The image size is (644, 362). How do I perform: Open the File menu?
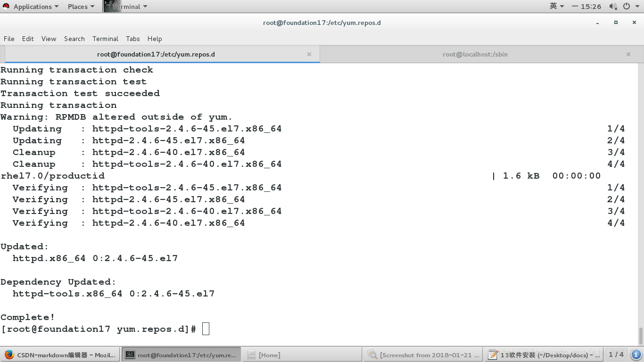(9, 39)
